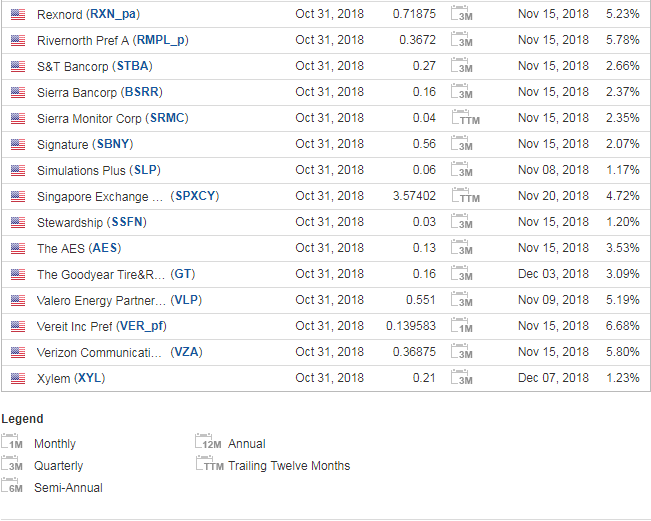Select the Legend heading

tap(22, 418)
